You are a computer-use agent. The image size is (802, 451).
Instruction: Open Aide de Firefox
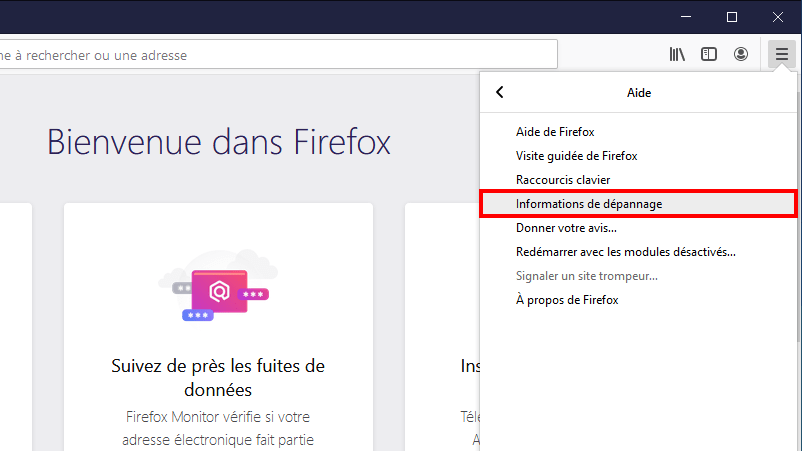[x=638, y=132]
